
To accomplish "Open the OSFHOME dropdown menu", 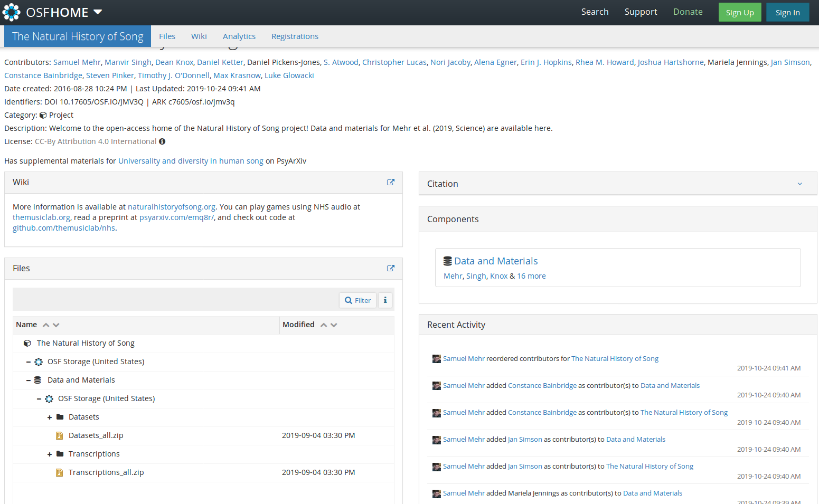I will pos(98,12).
